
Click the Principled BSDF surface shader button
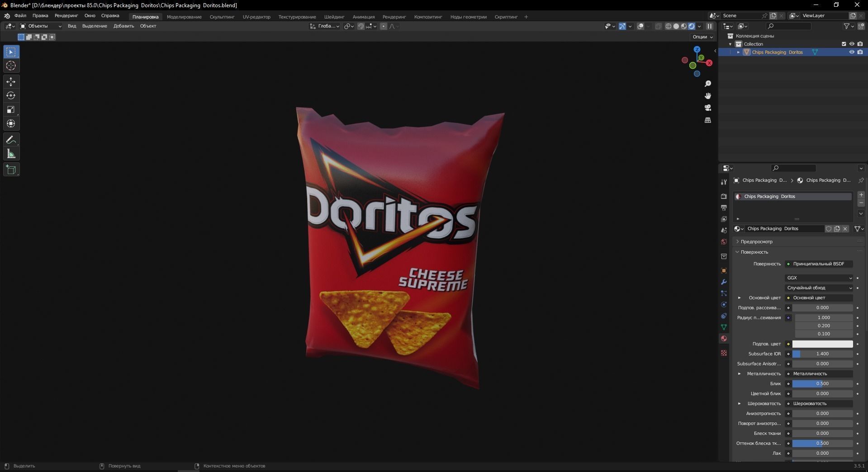[819, 264]
